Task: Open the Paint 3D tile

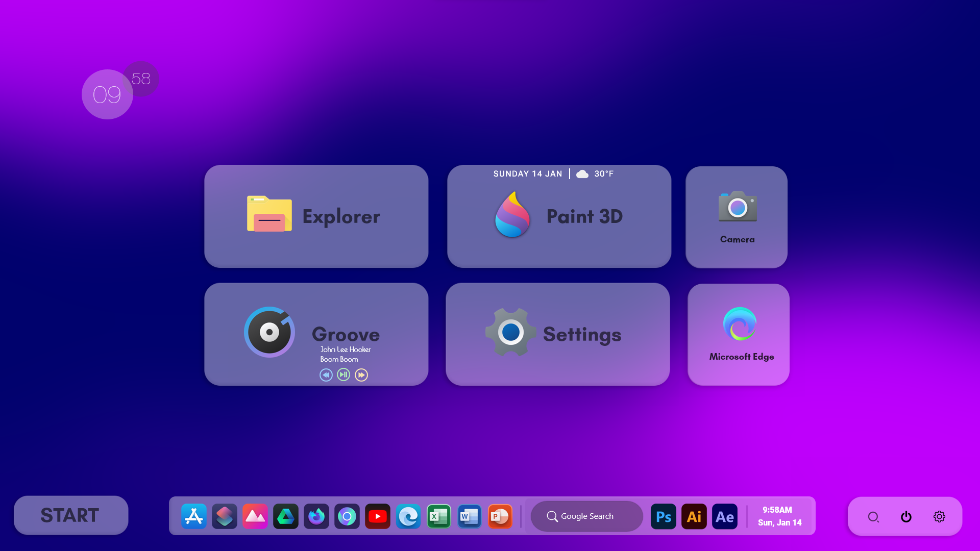Action: tap(559, 216)
